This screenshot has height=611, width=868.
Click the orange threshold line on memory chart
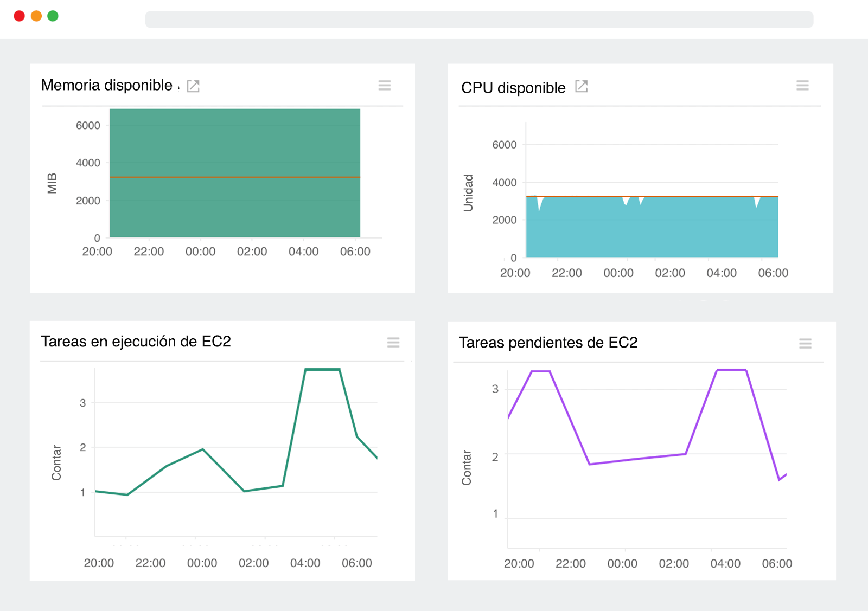click(233, 177)
